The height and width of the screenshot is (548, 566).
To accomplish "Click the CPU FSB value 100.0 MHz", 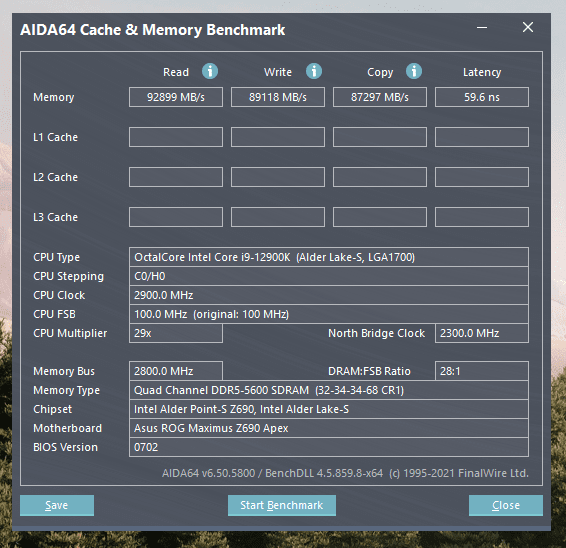I will point(329,314).
